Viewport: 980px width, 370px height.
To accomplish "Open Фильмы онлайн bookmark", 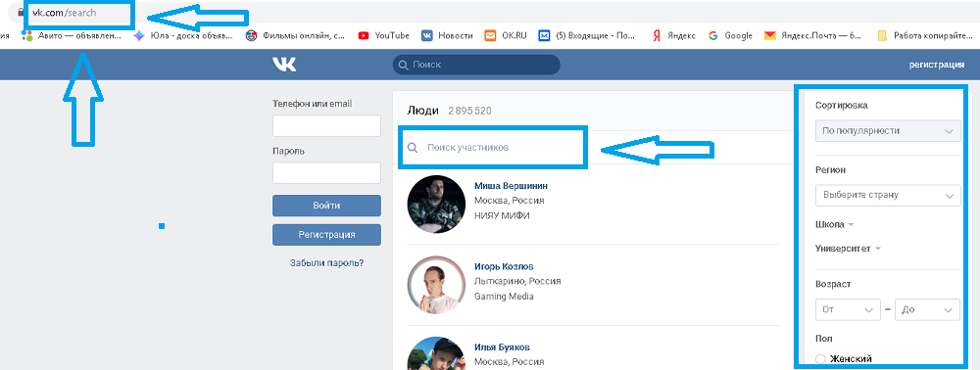I will [295, 35].
